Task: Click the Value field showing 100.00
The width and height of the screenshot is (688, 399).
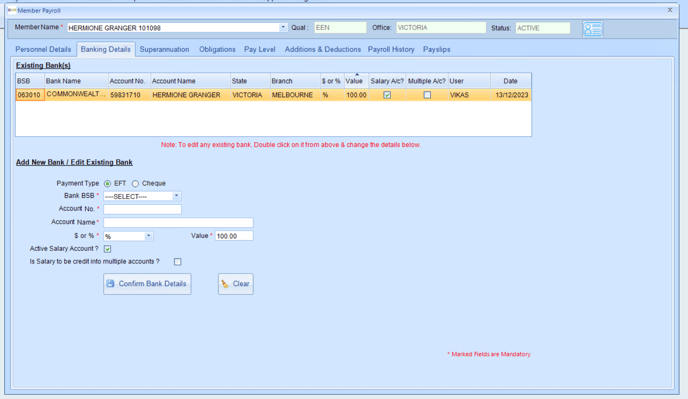Action: (x=234, y=236)
